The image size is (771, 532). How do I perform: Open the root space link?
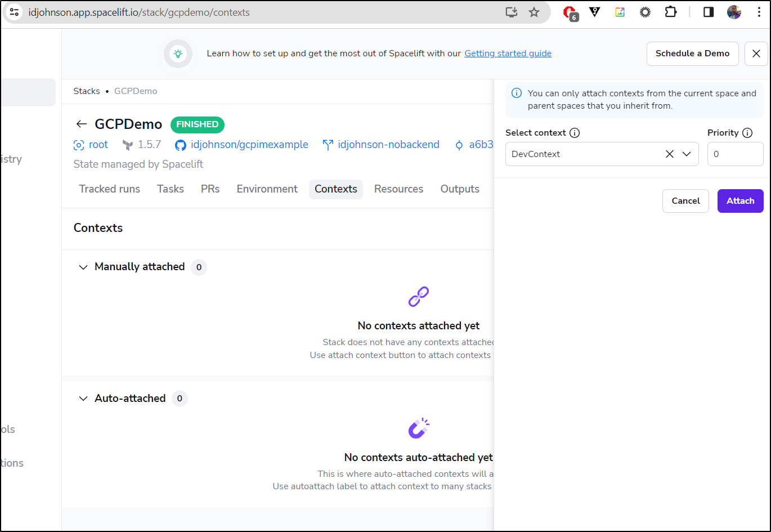(x=98, y=145)
